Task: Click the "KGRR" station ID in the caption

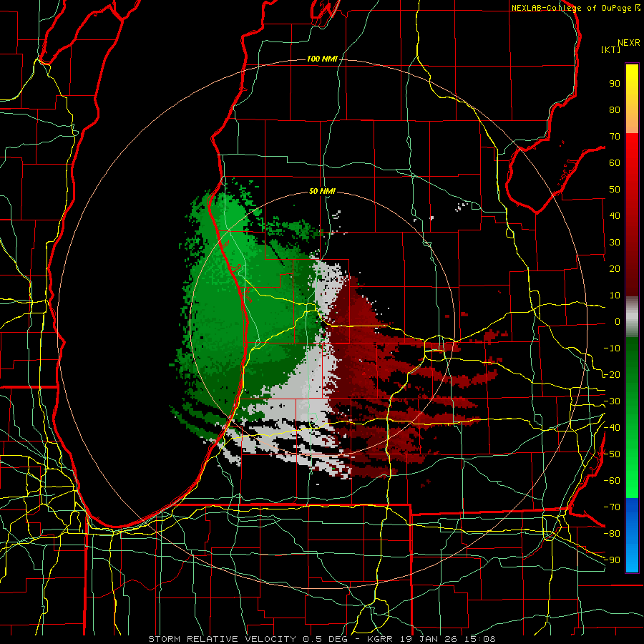Action: [x=380, y=639]
